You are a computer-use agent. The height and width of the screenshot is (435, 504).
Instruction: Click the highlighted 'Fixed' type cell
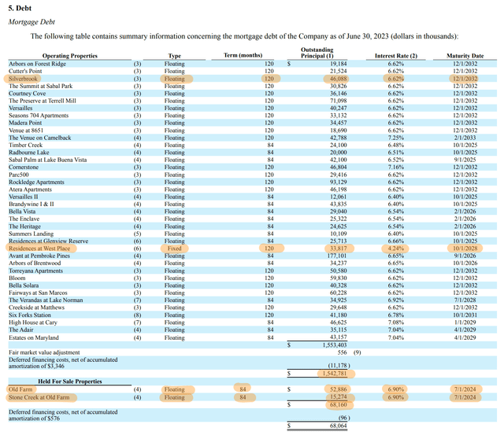173,248
